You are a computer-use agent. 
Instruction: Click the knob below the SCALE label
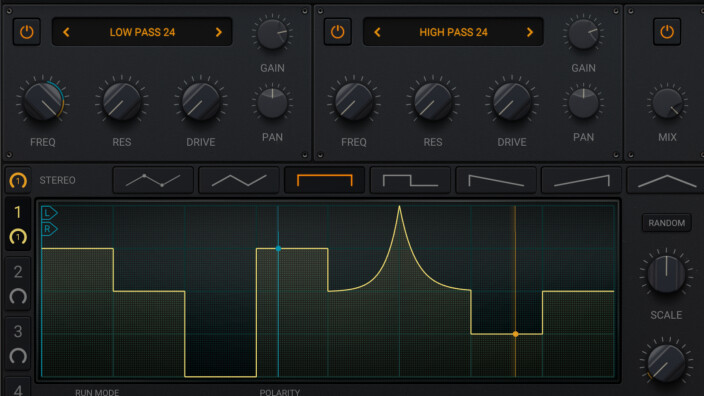point(666,363)
